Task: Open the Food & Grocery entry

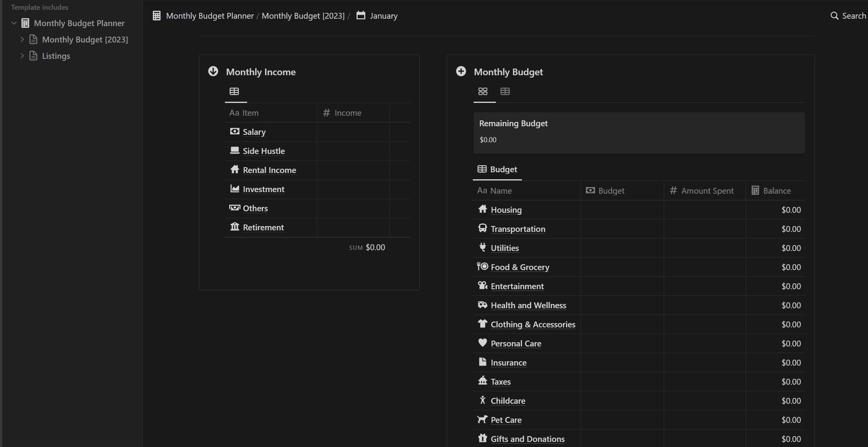Action: pos(520,267)
